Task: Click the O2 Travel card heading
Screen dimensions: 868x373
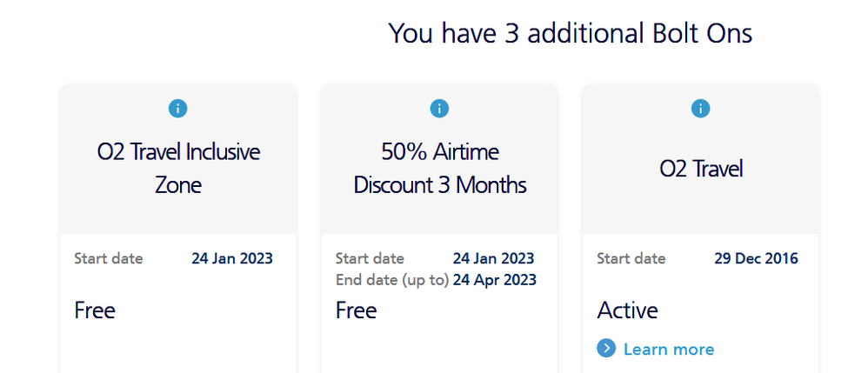Action: 701,169
